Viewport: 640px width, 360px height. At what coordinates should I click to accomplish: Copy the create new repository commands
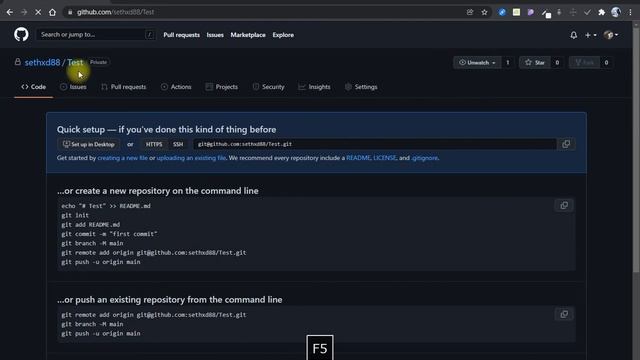(564, 205)
